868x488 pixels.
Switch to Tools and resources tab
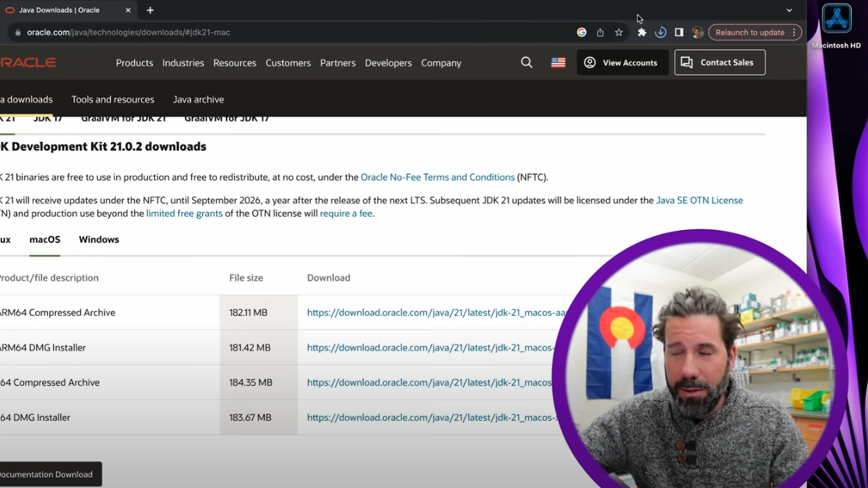pos(112,100)
